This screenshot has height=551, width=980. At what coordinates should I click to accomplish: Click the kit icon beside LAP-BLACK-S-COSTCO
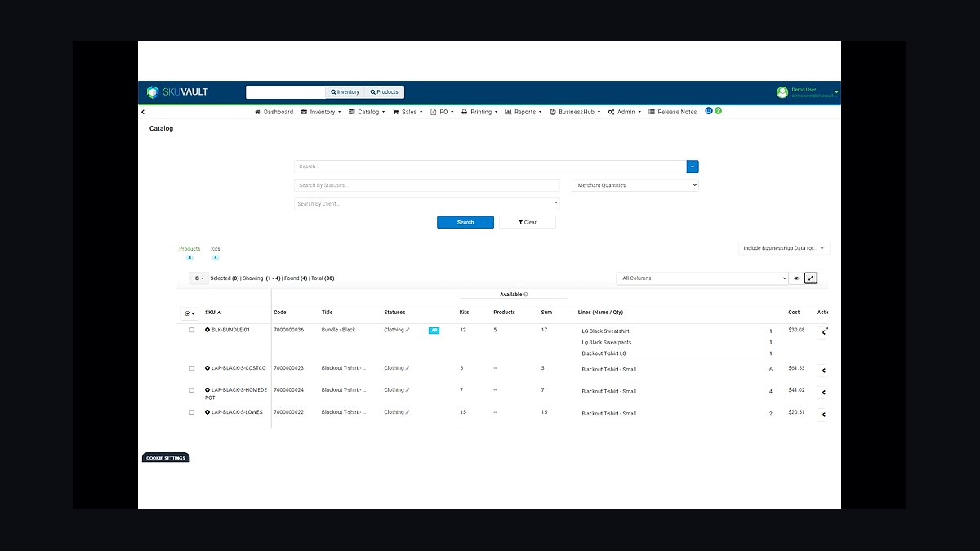207,368
